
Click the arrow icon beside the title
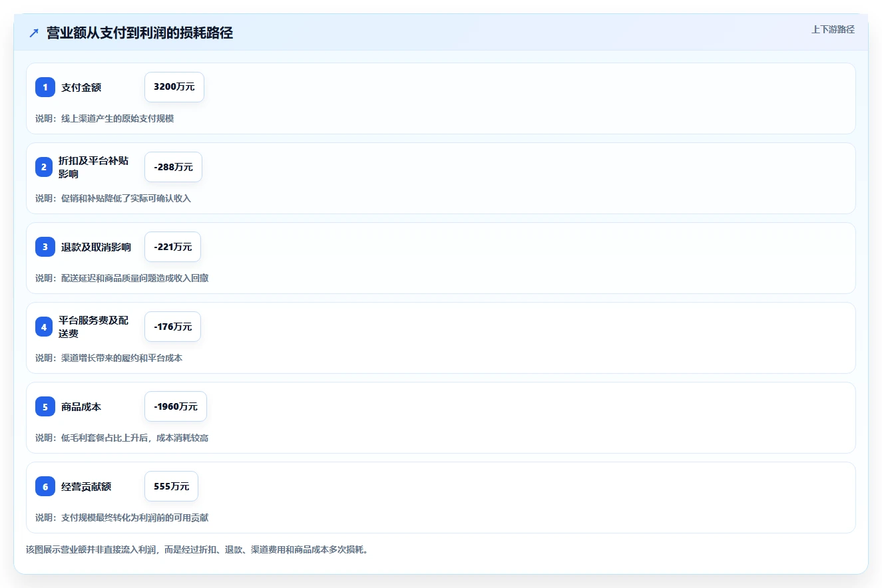coord(34,33)
